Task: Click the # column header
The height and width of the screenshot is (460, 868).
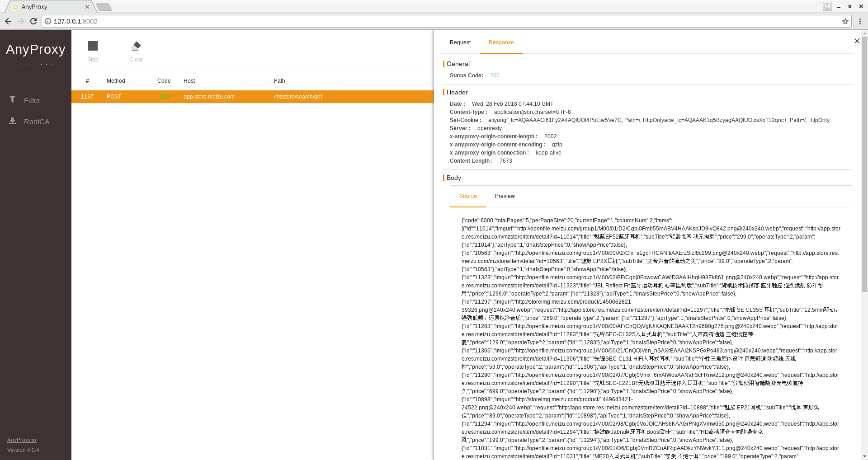Action: tap(87, 81)
